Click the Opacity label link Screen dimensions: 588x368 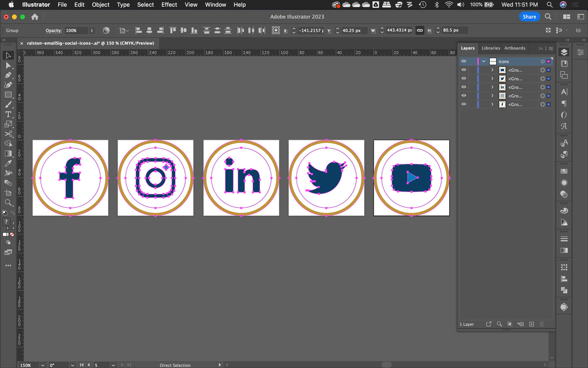pyautogui.click(x=54, y=30)
